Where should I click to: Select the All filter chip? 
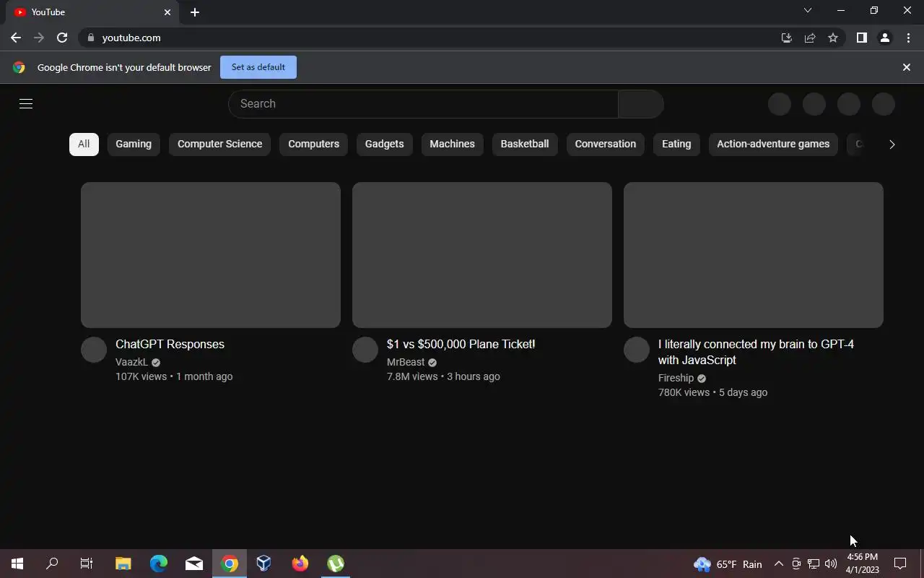tap(84, 144)
